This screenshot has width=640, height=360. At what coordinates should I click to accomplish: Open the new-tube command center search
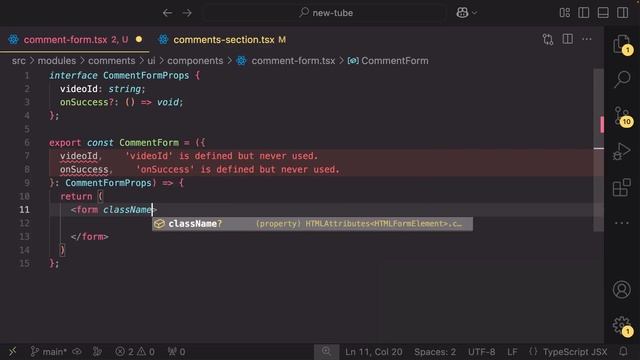click(x=325, y=13)
